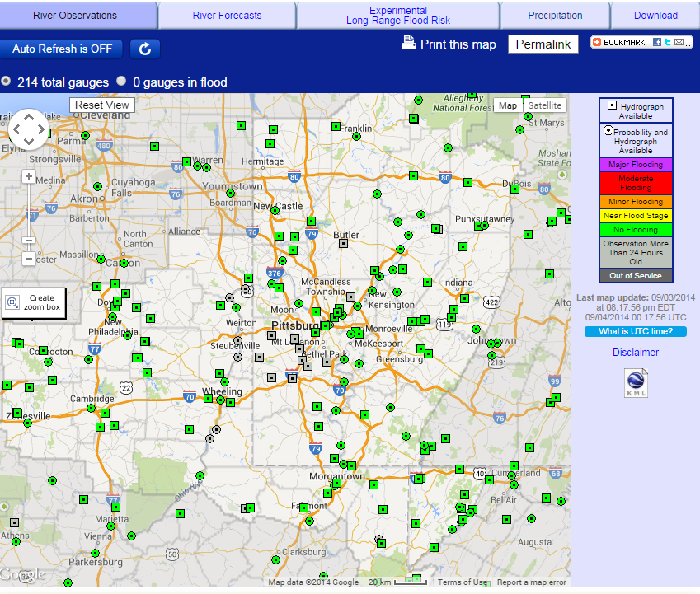Click the Hydrograph Available legend item
The height and width of the screenshot is (594, 700).
(636, 110)
